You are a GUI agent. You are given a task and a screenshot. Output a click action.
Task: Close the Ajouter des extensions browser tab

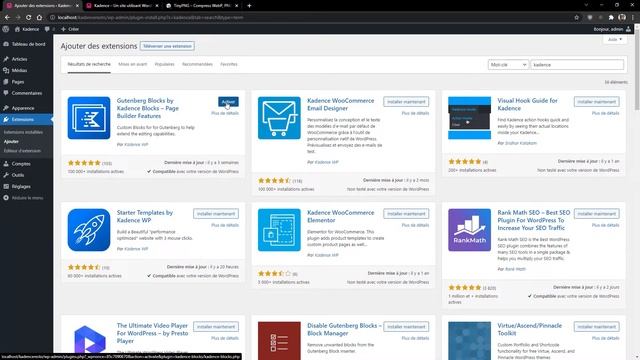[x=77, y=6]
